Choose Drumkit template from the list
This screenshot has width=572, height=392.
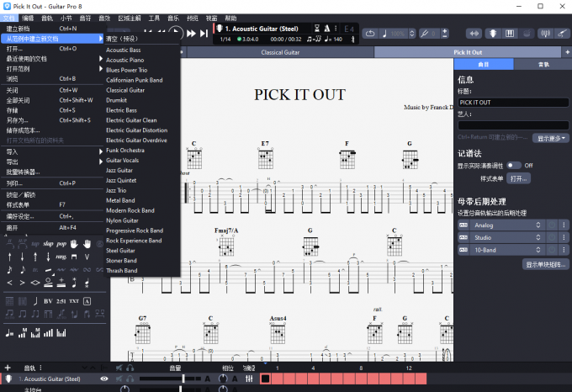click(117, 100)
